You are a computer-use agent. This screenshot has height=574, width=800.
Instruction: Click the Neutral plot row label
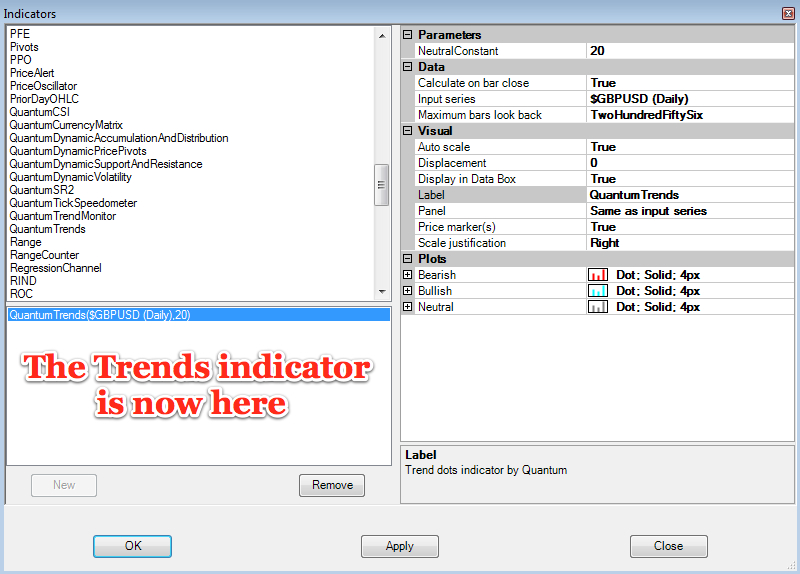pyautogui.click(x=436, y=307)
